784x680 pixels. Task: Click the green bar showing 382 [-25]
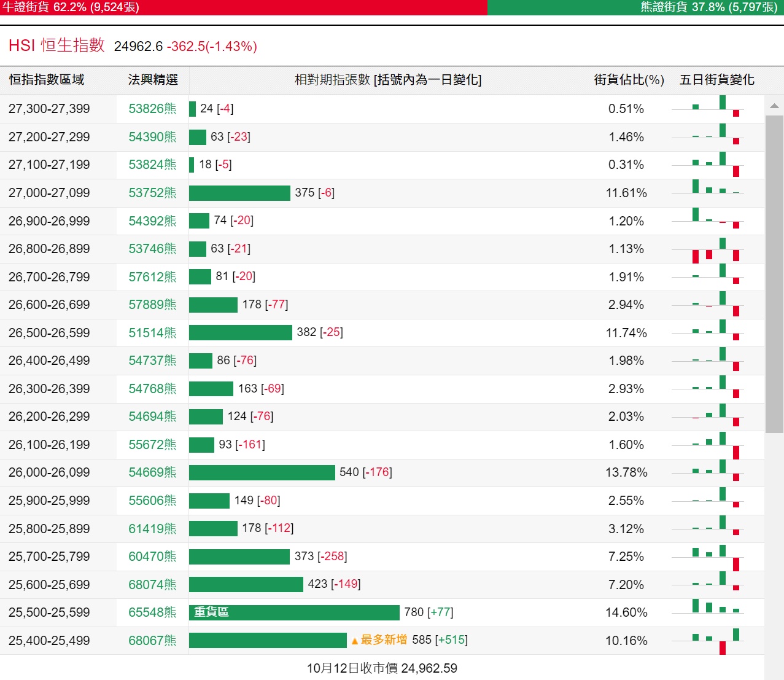pos(241,332)
